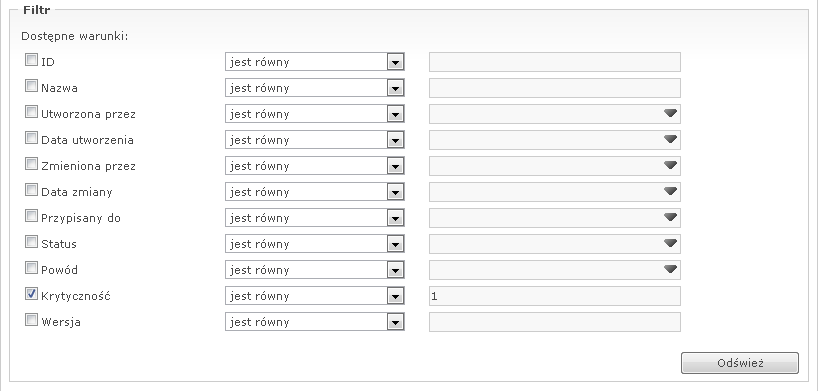The image size is (818, 391).
Task: Expand the Zmieniona przez value arrow
Action: (670, 165)
